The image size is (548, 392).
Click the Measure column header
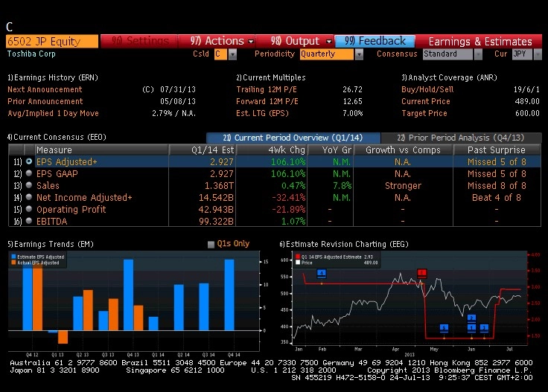point(101,150)
